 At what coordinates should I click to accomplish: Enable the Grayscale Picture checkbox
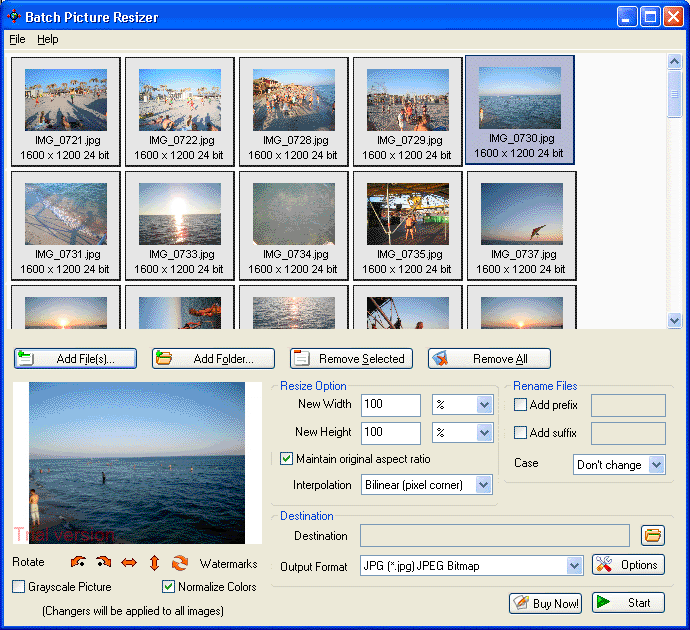[19, 587]
